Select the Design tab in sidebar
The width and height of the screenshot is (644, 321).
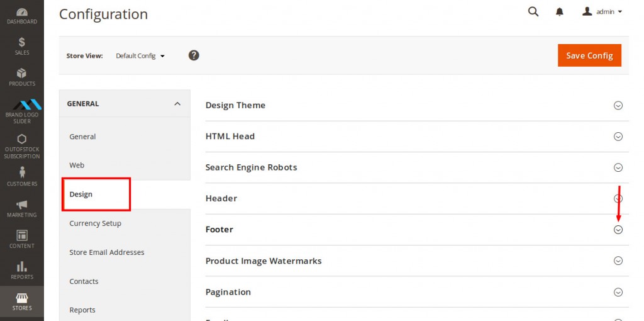pyautogui.click(x=81, y=194)
